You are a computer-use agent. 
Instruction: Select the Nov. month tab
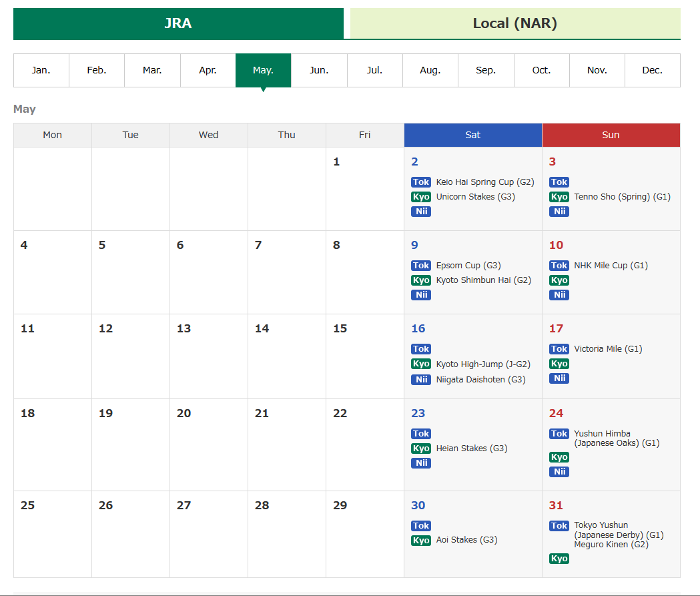pos(597,71)
